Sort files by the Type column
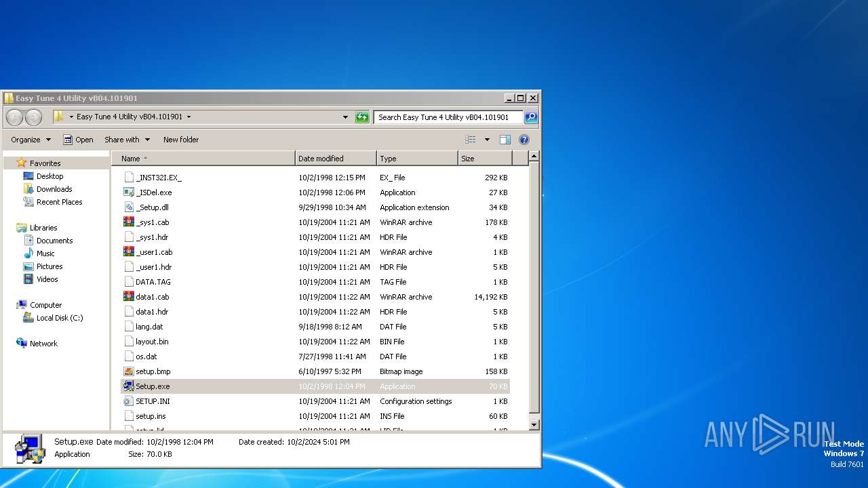The height and width of the screenshot is (488, 868). coord(417,159)
